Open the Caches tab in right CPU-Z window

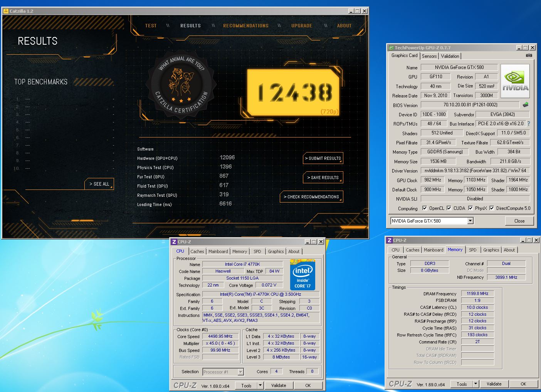[x=413, y=250]
